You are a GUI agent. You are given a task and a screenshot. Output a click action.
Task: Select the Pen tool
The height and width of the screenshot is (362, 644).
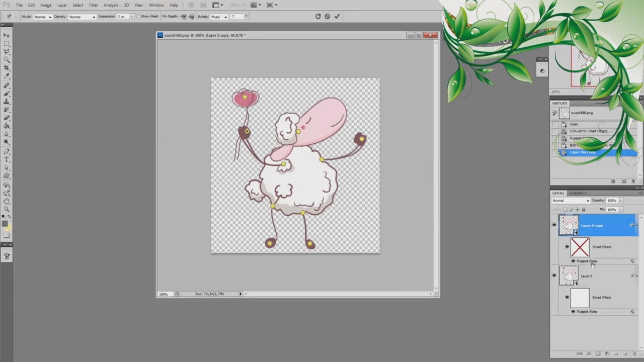(x=7, y=151)
